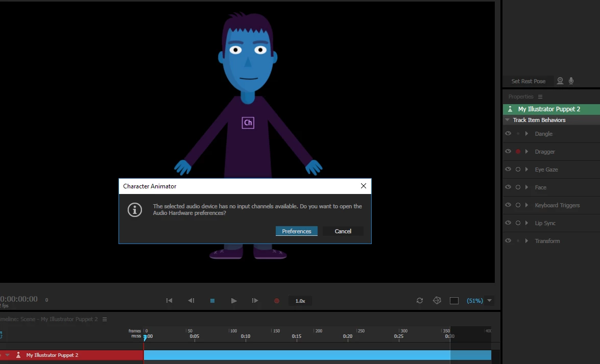Click the blue playhead marker at 0:00
The image size is (600, 364).
145,337
